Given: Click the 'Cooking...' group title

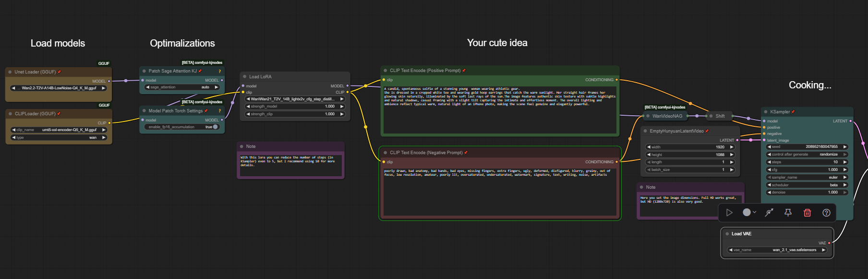Looking at the screenshot, I should pos(810,85).
